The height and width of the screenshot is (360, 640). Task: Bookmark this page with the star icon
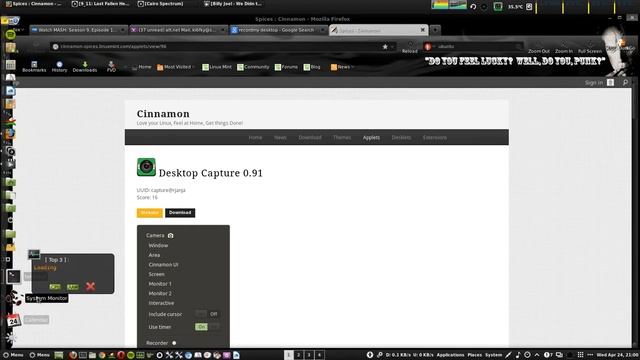pyautogui.click(x=385, y=47)
